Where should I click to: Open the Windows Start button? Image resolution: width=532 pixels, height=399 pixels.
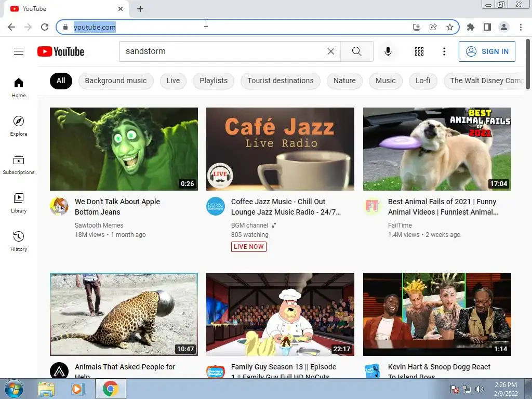[14, 389]
